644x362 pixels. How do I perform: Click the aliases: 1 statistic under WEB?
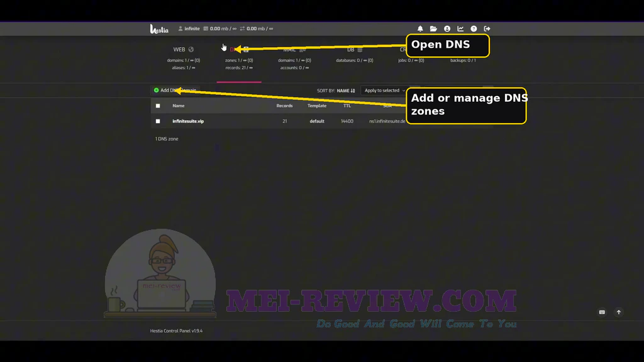184,68
